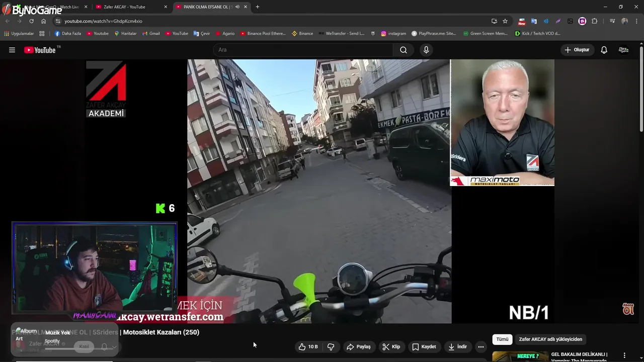Open the site information icon in address bar
Viewport: 644px width, 362px height.
[58, 21]
